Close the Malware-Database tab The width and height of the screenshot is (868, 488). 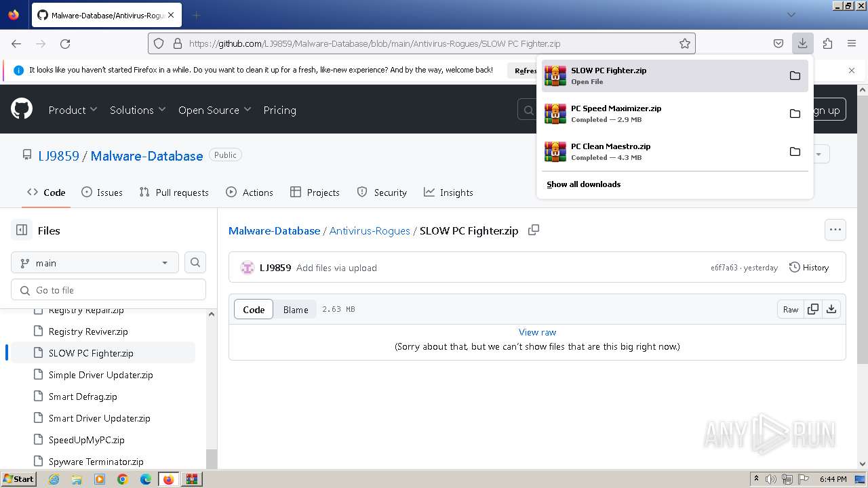[170, 15]
